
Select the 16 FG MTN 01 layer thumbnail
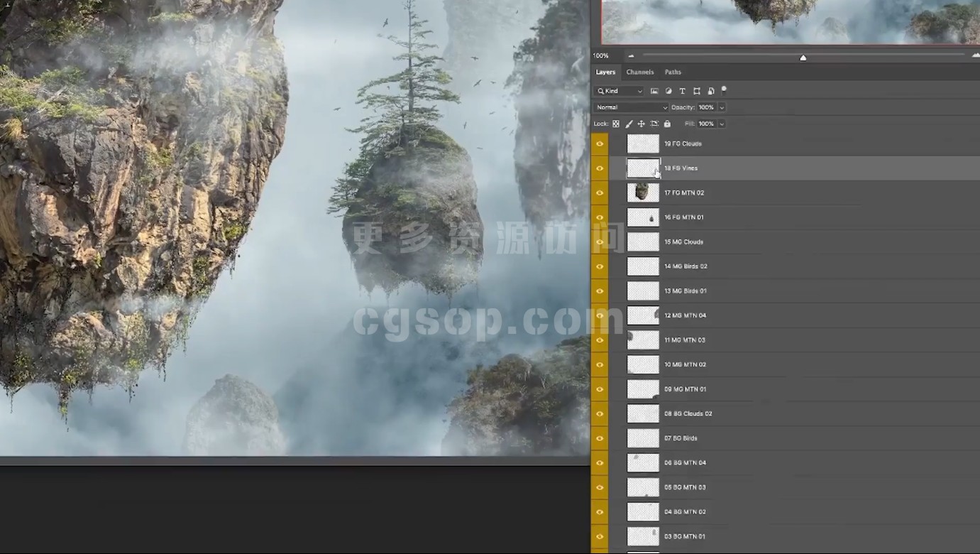(x=643, y=217)
